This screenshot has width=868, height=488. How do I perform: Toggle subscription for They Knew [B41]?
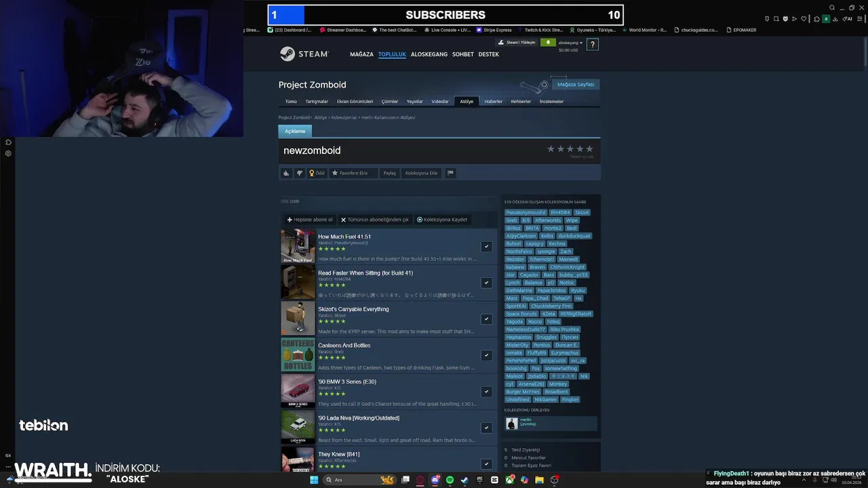point(486,464)
